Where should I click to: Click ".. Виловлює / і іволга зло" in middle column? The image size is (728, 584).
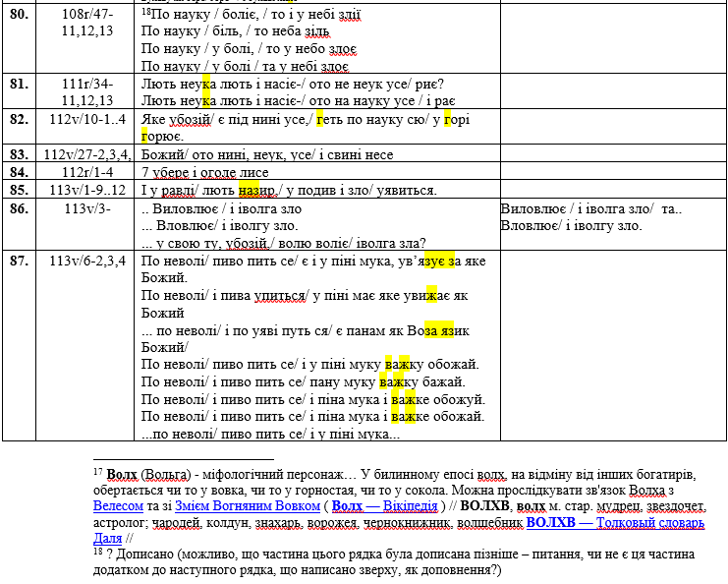(221, 208)
